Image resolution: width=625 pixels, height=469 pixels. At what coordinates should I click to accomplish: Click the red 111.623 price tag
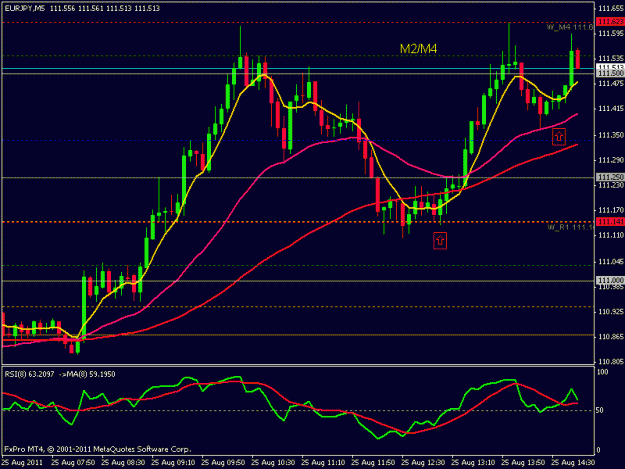610,22
